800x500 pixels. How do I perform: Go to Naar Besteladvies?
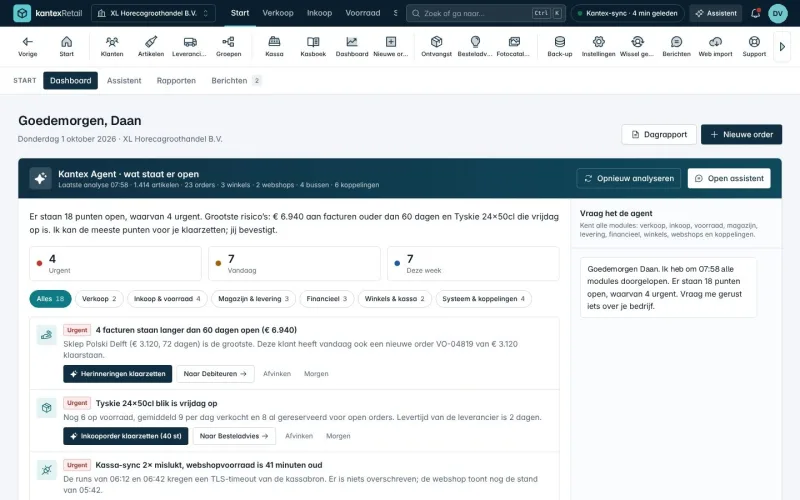[234, 436]
